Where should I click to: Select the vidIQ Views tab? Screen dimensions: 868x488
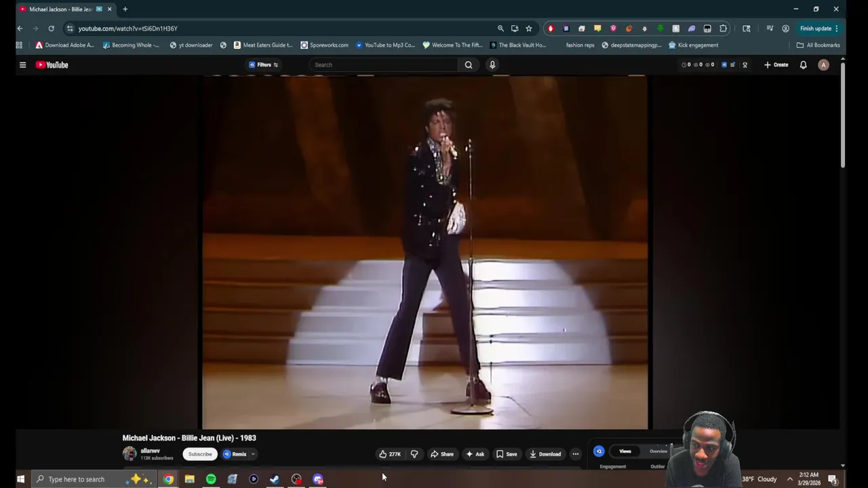(625, 451)
